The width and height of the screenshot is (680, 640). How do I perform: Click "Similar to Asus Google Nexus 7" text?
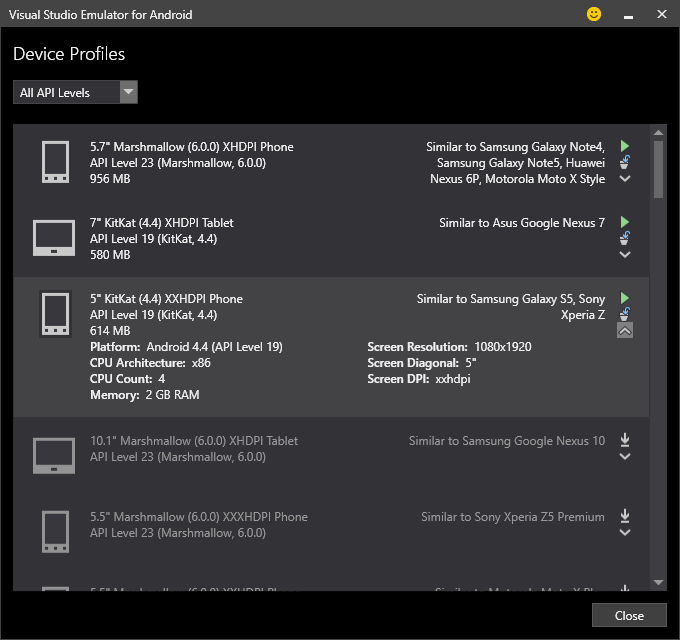click(x=522, y=223)
